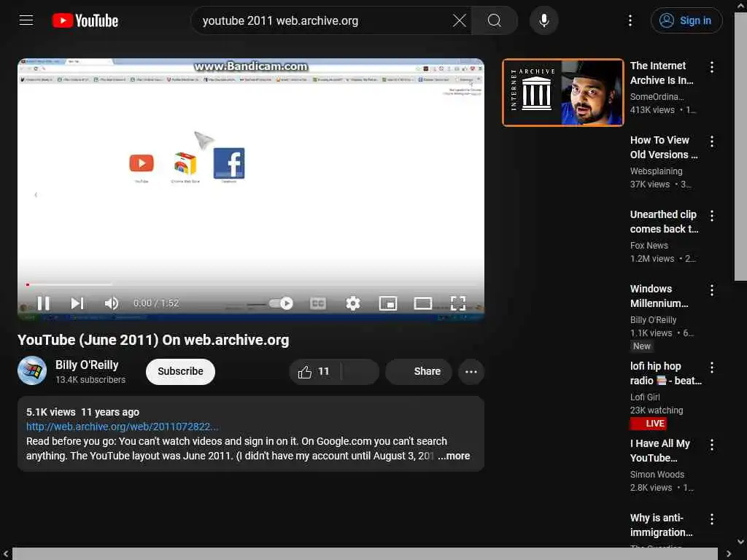Click the scroll right arrow at bottom
The height and width of the screenshot is (560, 747).
[728, 554]
